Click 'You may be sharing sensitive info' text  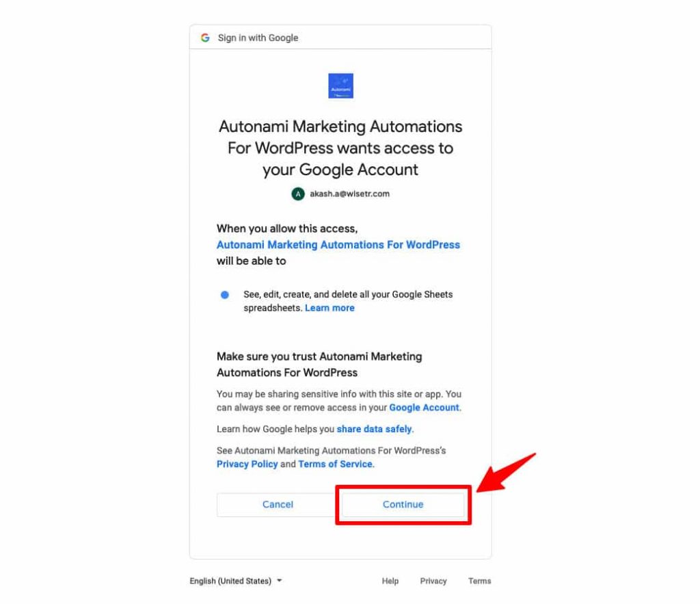[x=339, y=401]
